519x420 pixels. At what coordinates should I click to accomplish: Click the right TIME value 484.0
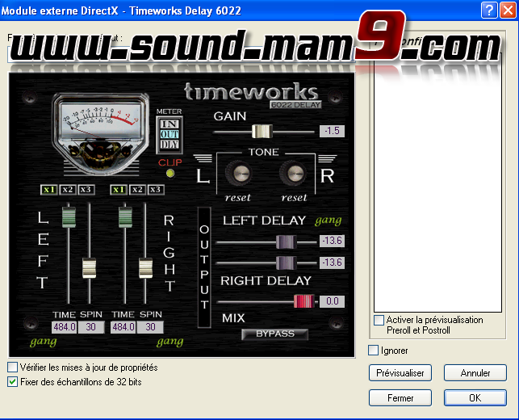click(x=123, y=327)
